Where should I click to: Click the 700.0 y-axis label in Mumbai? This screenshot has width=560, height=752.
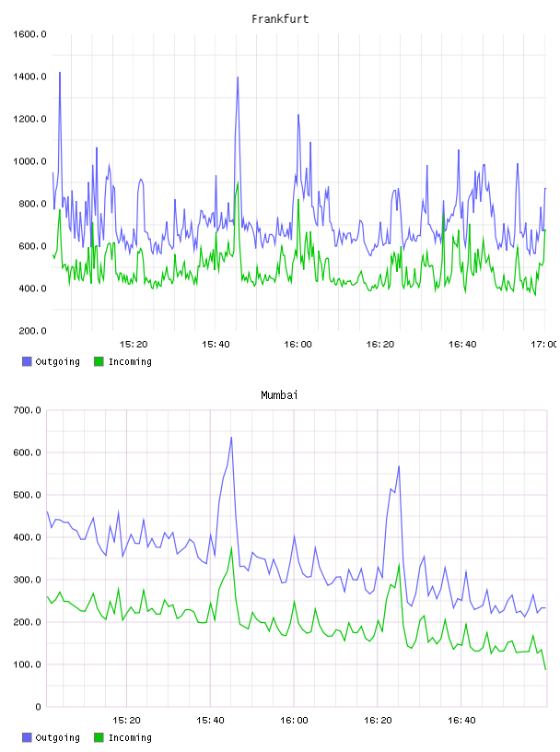click(x=27, y=410)
